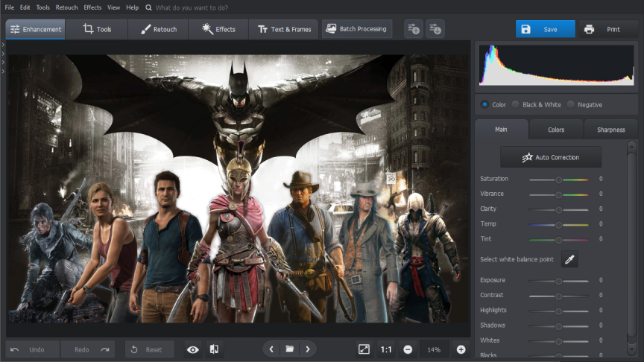The width and height of the screenshot is (644, 362).
Task: Click the Shadows slider handle
Action: pyautogui.click(x=558, y=327)
